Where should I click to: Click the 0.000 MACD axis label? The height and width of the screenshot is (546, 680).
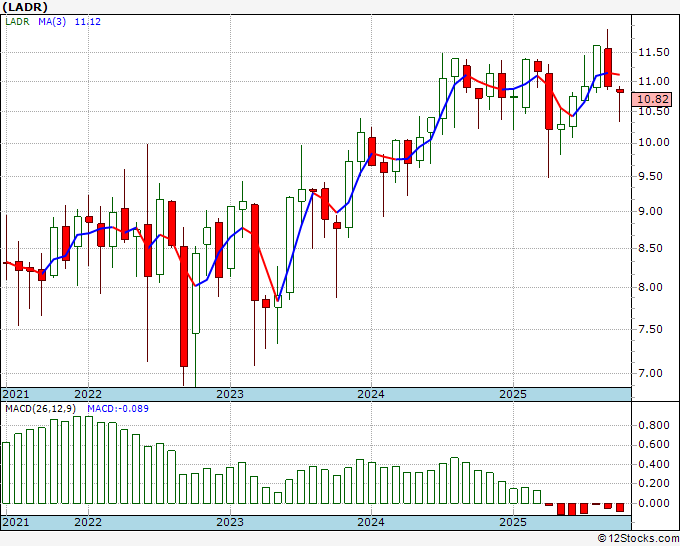click(x=654, y=503)
